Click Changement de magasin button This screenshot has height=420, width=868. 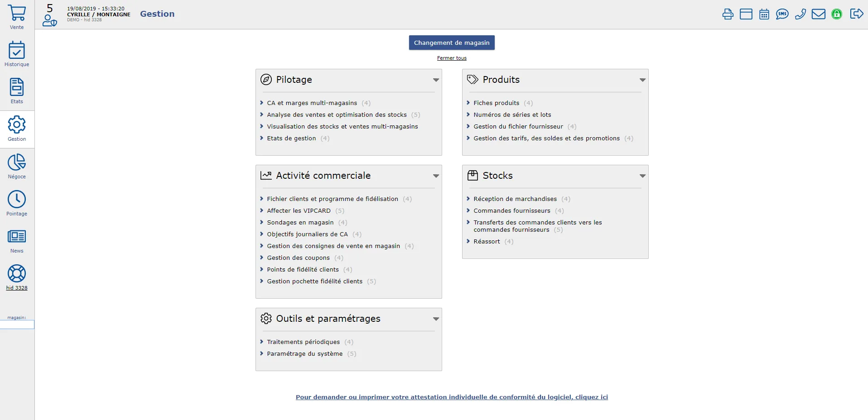click(452, 43)
